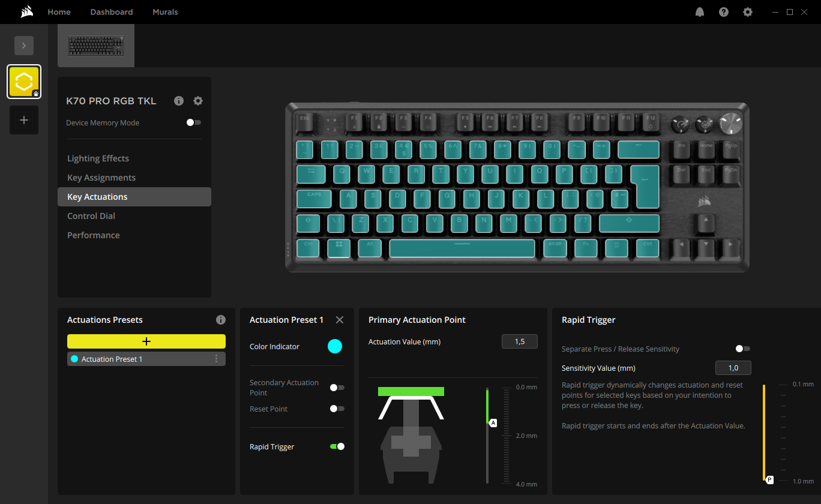Click the Actuation Value input field
Viewport: 821px width, 504px height.
point(520,341)
